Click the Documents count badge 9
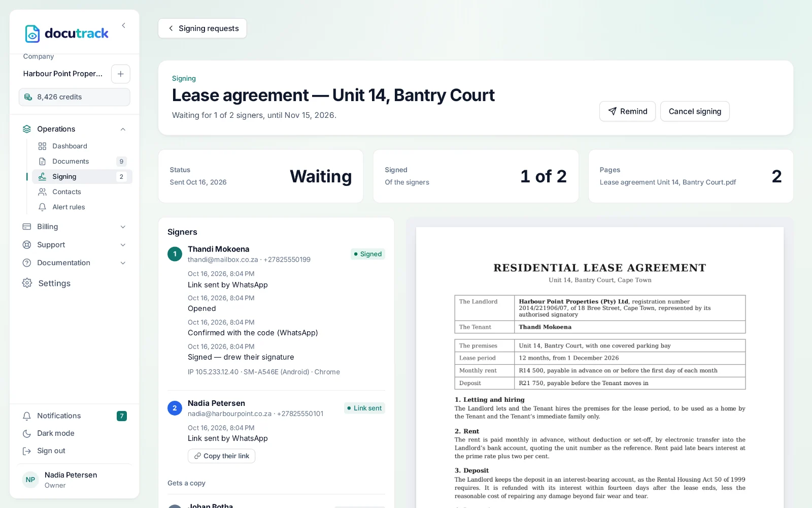The image size is (812, 508). 121,162
